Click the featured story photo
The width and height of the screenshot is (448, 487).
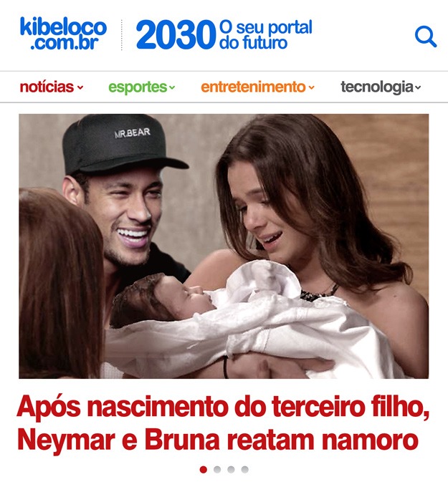(224, 246)
